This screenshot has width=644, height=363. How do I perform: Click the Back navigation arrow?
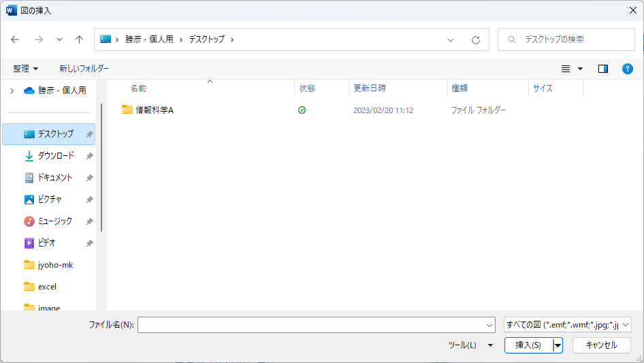[15, 40]
